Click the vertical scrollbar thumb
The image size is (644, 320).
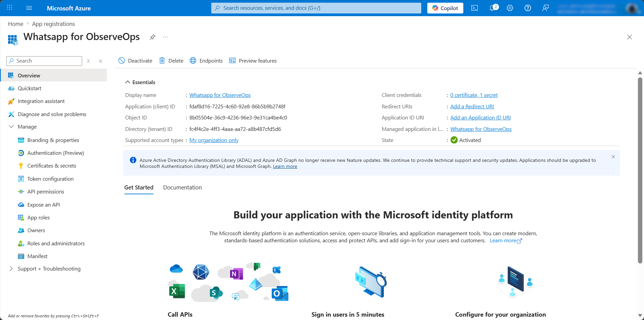(640, 170)
